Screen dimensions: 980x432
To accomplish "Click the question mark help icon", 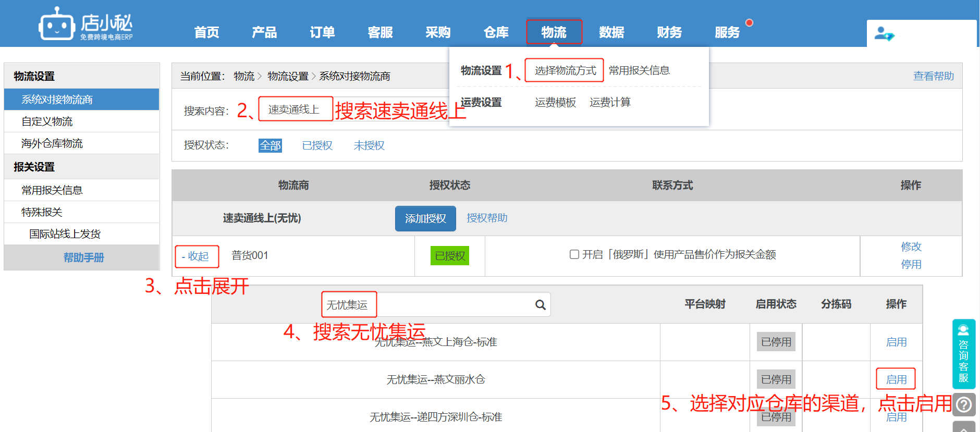I will (x=964, y=404).
